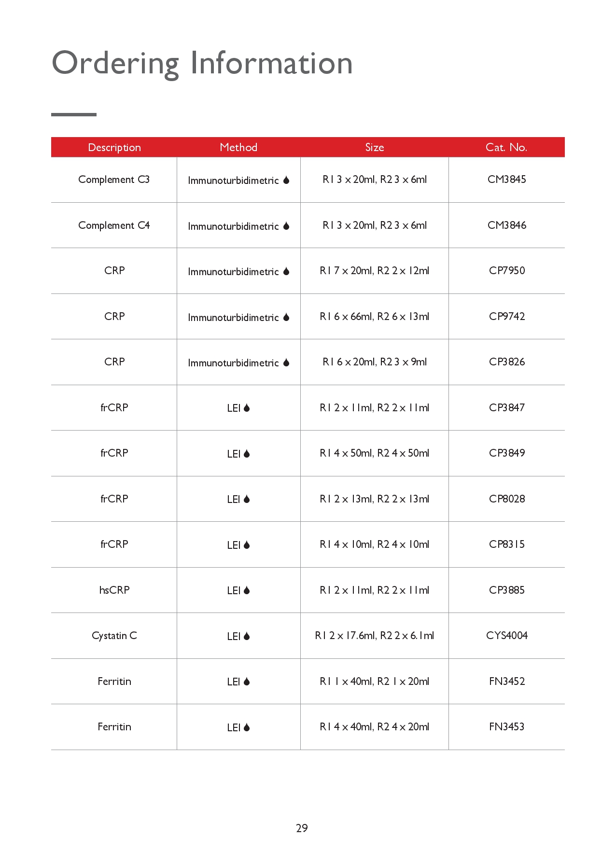Click droplet icon in Complement C4 row

[286, 226]
